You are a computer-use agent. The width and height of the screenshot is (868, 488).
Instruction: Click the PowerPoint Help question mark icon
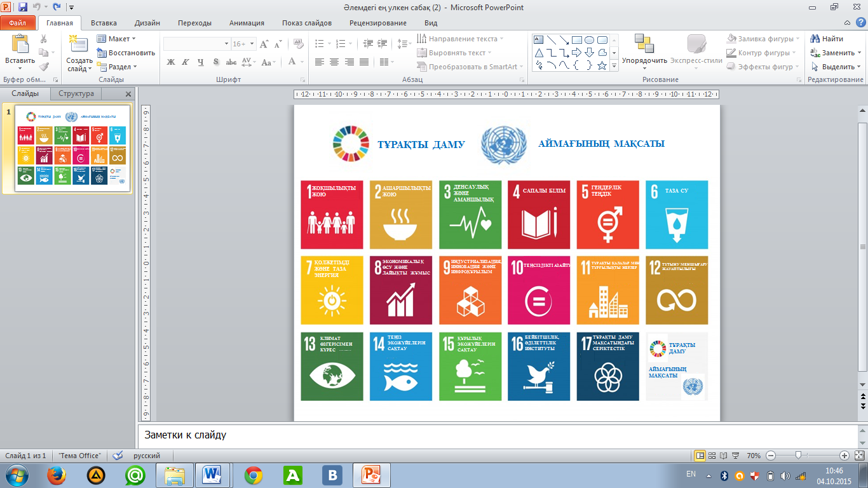click(860, 23)
